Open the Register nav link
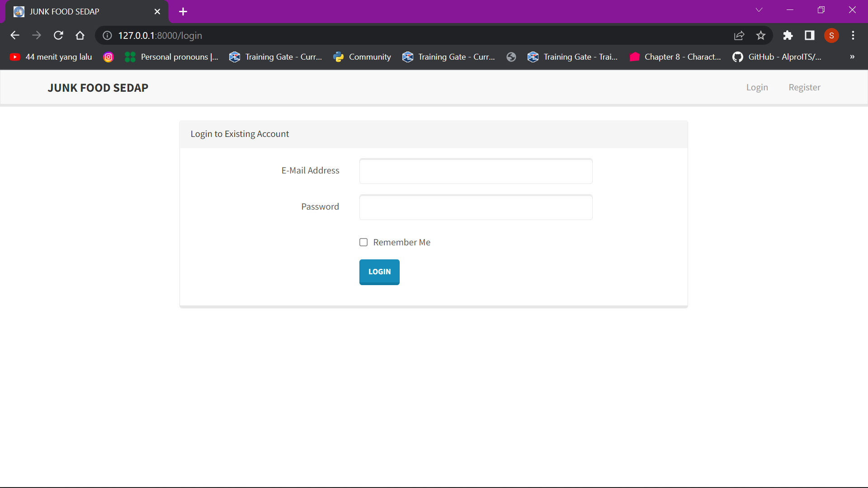 pos(804,87)
